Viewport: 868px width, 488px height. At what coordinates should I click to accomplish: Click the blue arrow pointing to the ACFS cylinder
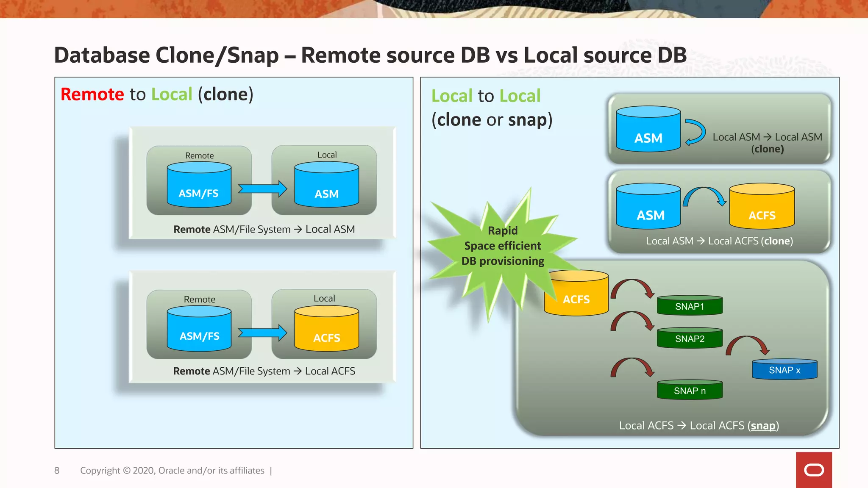(262, 333)
